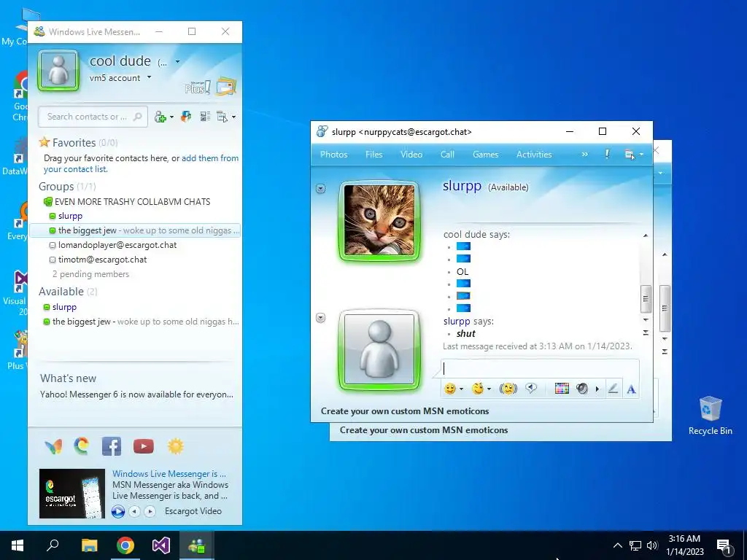
Task: Click the Search contacts field
Action: point(93,117)
